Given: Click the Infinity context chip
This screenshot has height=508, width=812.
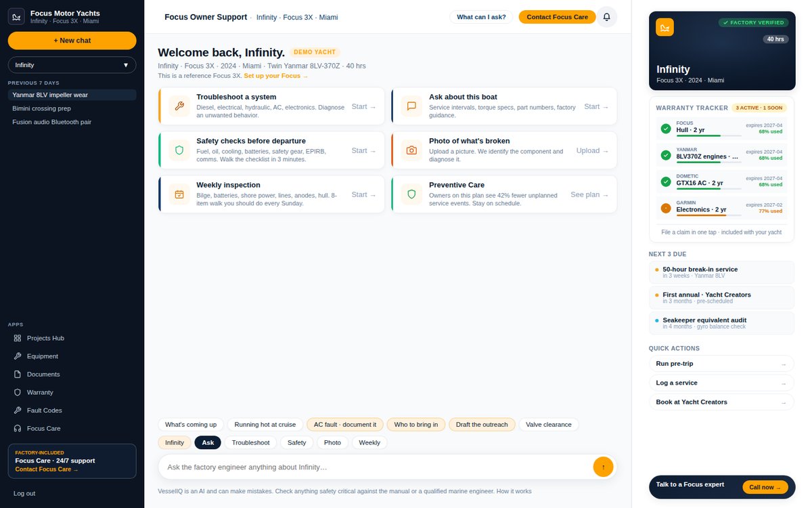Looking at the screenshot, I should (175, 442).
